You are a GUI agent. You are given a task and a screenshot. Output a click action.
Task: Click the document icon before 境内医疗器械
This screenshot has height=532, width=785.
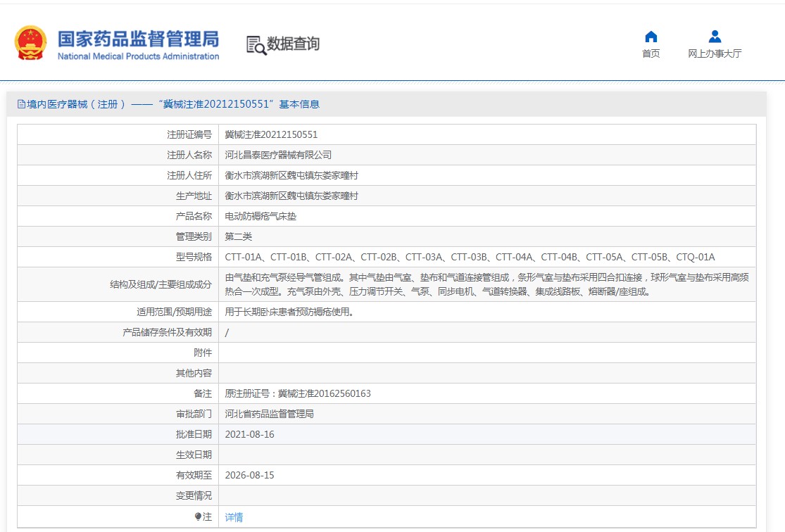point(21,104)
